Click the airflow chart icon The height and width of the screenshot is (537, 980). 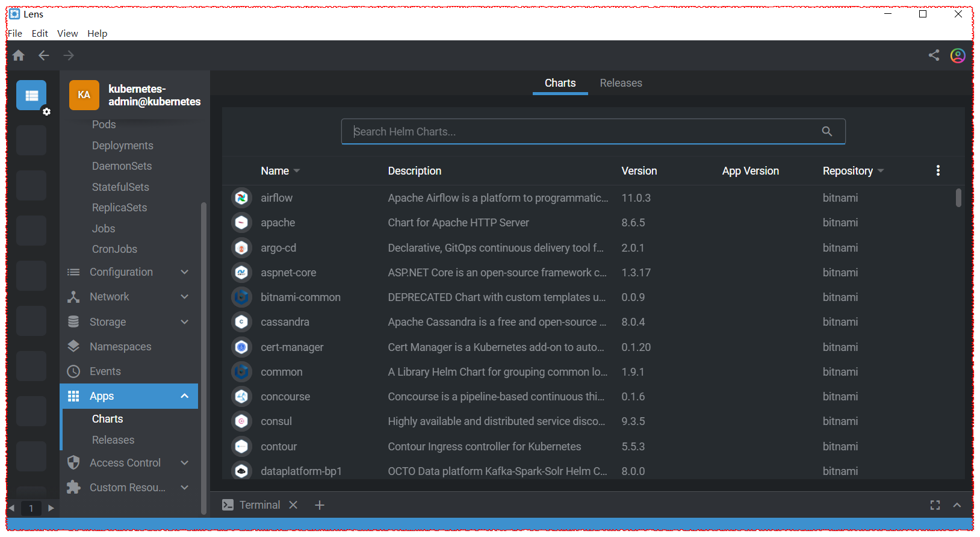pos(241,197)
